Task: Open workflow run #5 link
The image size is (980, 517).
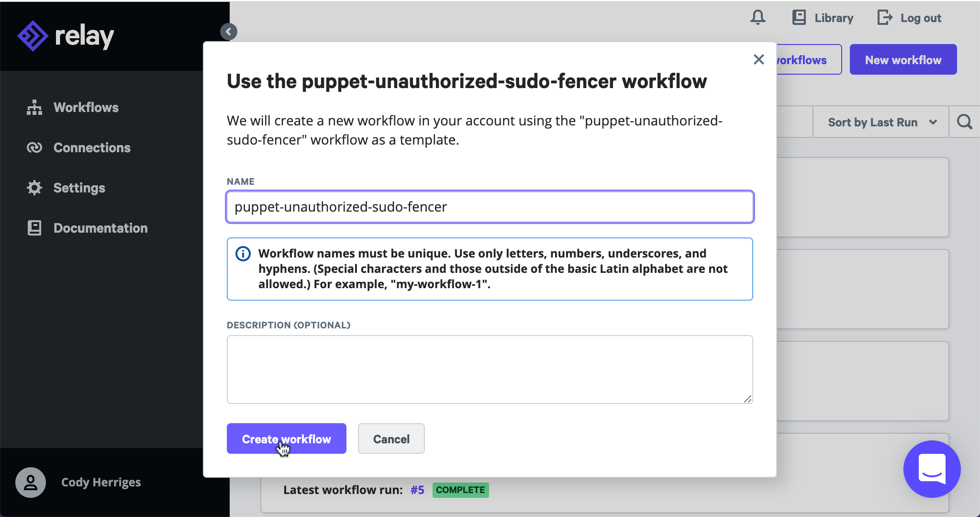Action: (x=416, y=490)
